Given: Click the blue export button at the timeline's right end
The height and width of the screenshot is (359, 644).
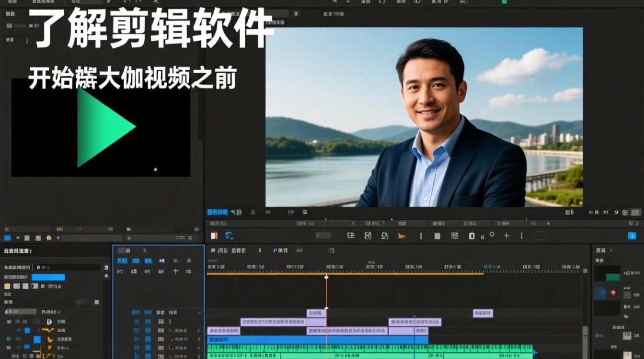Looking at the screenshot, I should (x=632, y=235).
